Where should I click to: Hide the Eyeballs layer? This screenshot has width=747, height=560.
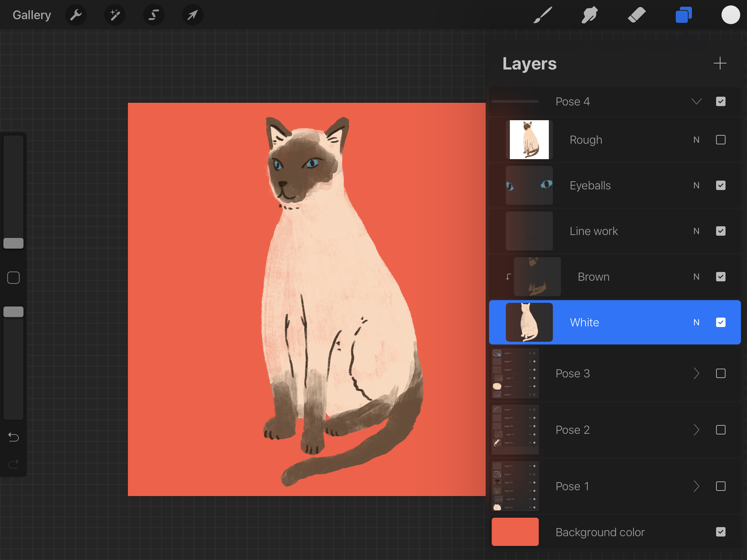[x=720, y=185]
